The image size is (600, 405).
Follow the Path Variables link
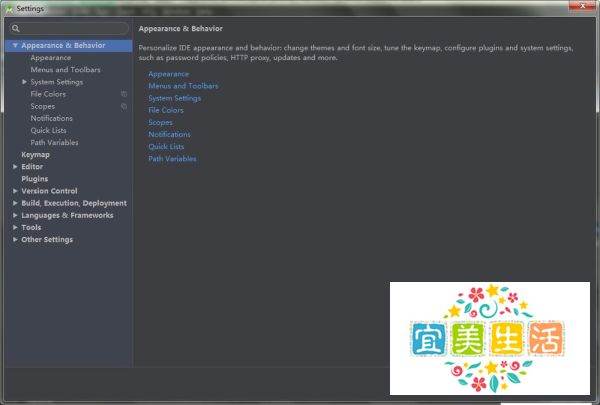[172, 158]
